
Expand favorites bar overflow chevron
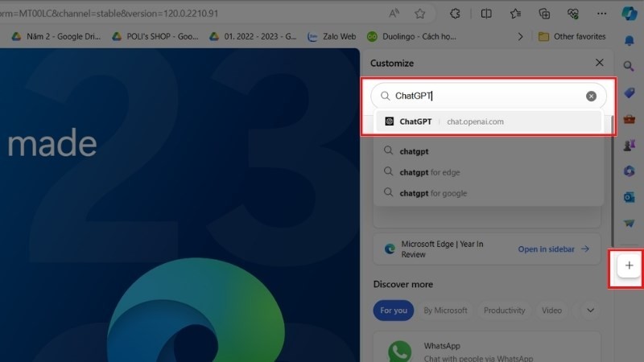520,36
